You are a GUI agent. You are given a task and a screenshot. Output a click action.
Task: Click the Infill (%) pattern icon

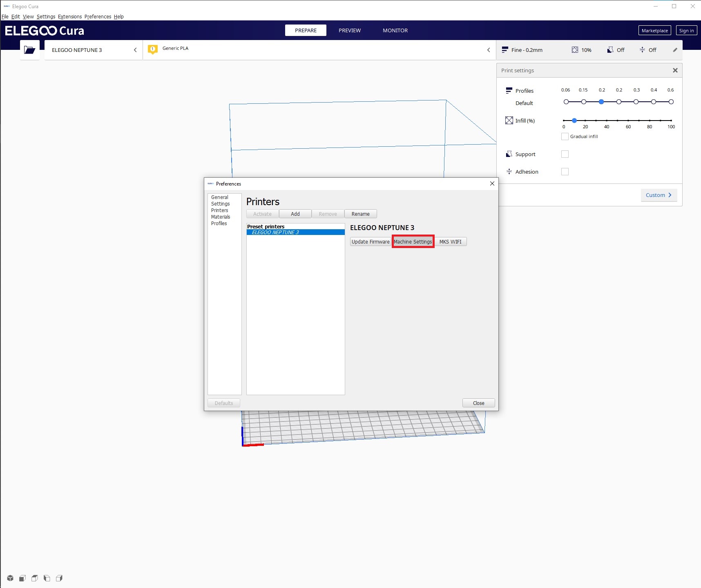pyautogui.click(x=509, y=121)
